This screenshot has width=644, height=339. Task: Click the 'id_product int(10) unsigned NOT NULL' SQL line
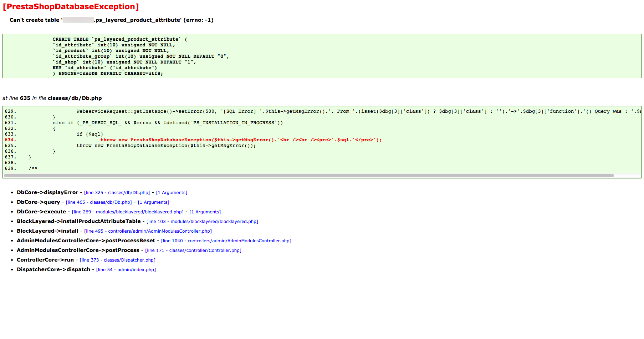(x=111, y=51)
